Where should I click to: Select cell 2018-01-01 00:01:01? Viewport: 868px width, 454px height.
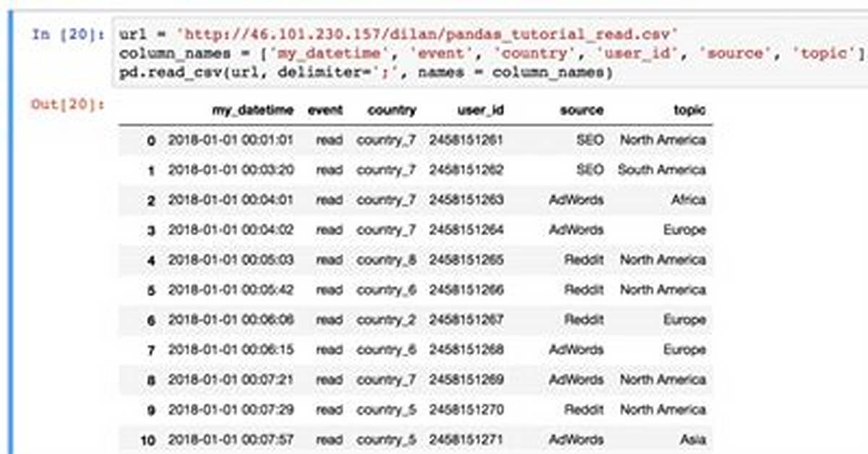click(231, 140)
